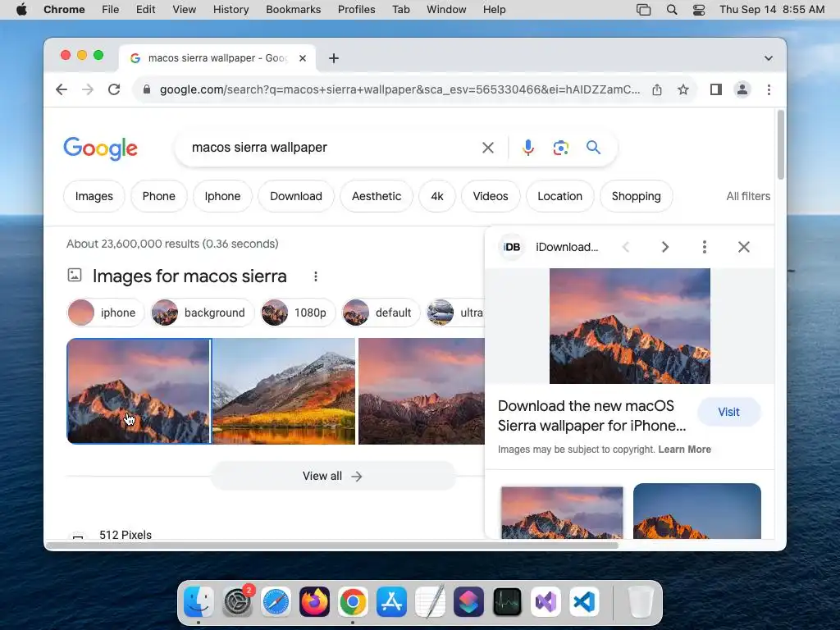Open the History menu
840x630 pixels.
231,10
